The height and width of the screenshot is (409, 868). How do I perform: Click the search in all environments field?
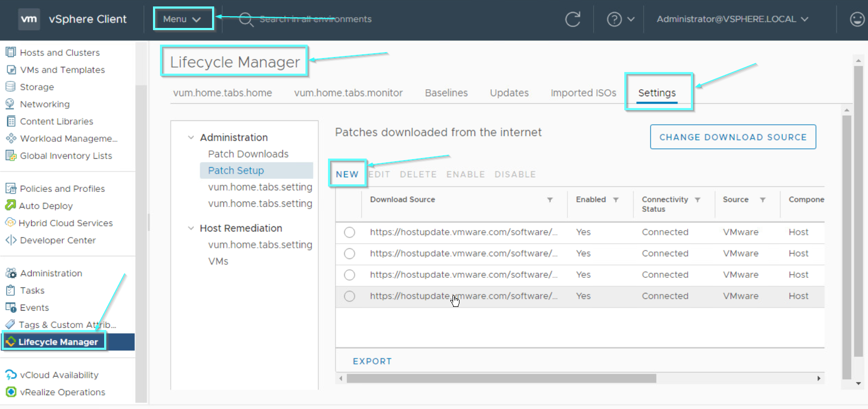point(316,19)
